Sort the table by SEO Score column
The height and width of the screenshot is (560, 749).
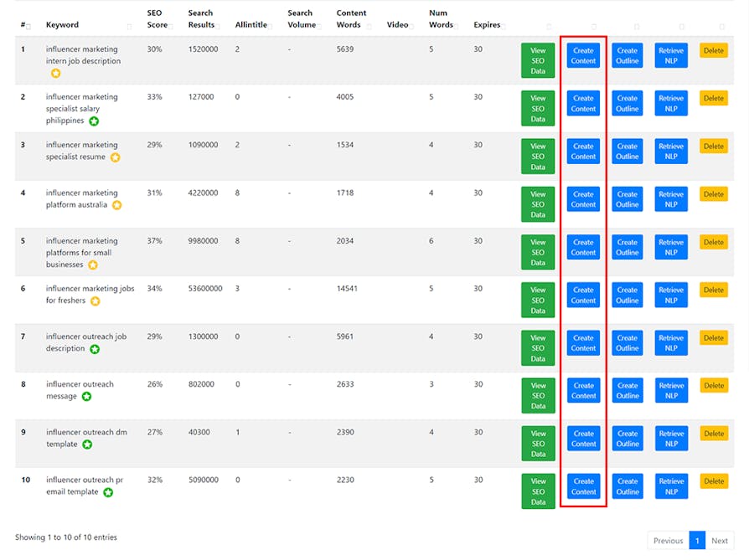(157, 19)
